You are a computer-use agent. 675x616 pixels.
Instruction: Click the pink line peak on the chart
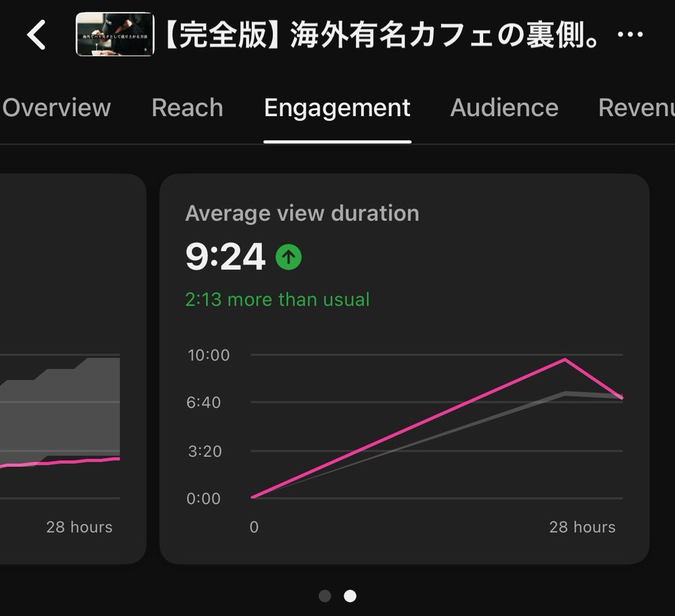[x=565, y=359]
